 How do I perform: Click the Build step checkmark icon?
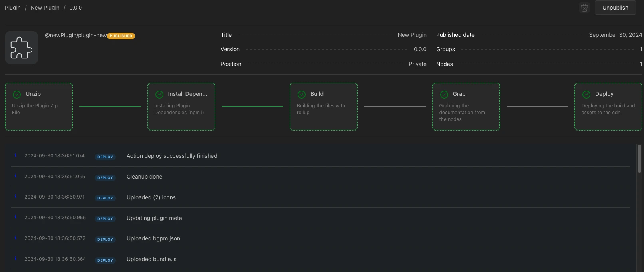pyautogui.click(x=302, y=94)
